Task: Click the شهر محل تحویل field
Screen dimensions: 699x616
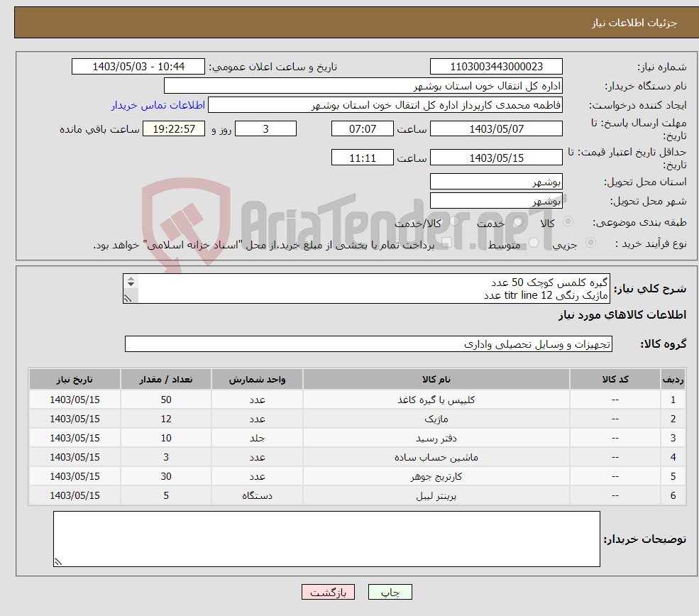Action: coord(496,201)
